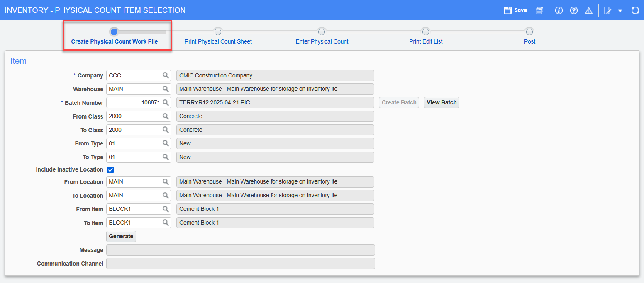644x283 pixels.
Task: Open Batch Number lookup magnifier icon
Action: (166, 102)
